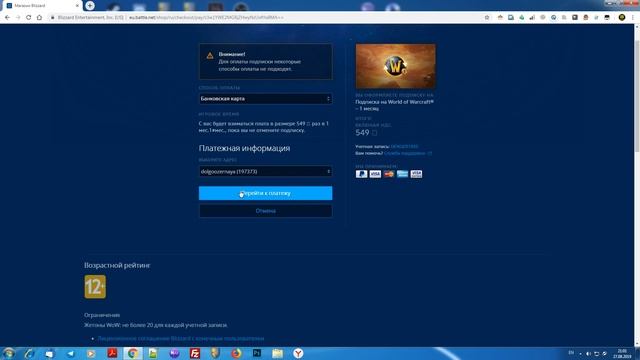
Task: Open Internet Explorer from the taskbar
Action: click(x=29, y=353)
